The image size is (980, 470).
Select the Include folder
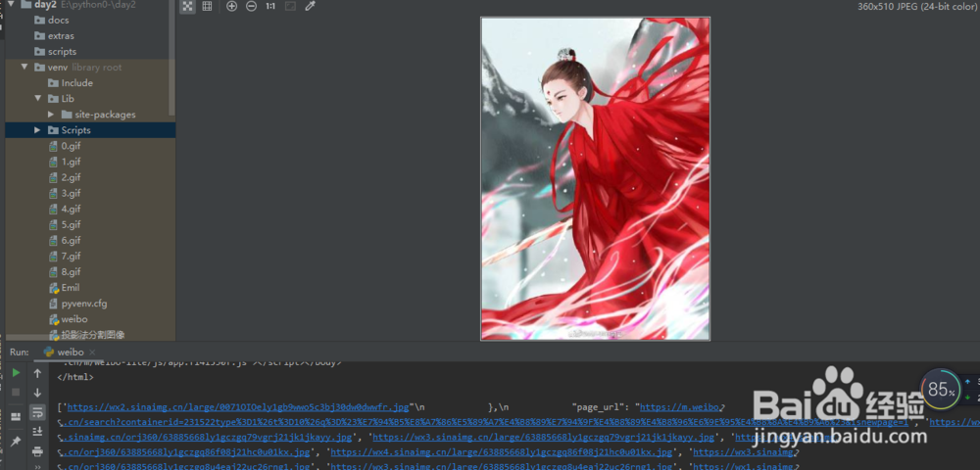tap(76, 82)
